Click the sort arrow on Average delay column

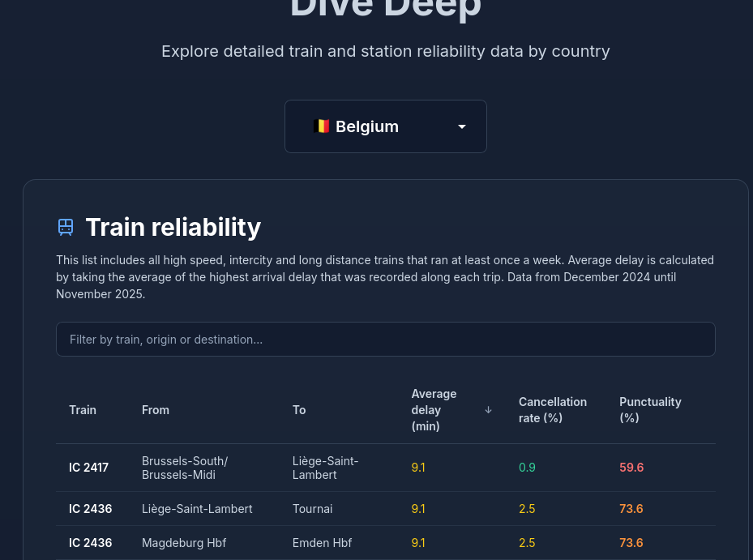[x=488, y=410]
